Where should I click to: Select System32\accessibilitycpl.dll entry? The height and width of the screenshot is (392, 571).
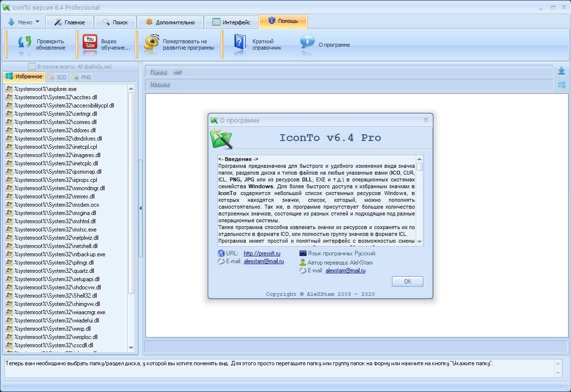pyautogui.click(x=64, y=106)
